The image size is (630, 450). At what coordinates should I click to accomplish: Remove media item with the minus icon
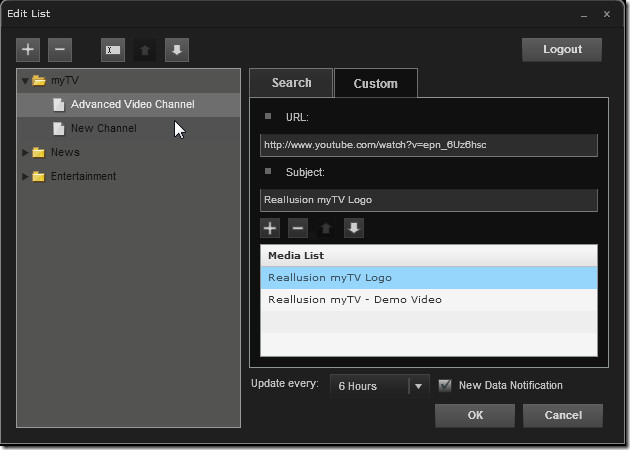pyautogui.click(x=298, y=228)
